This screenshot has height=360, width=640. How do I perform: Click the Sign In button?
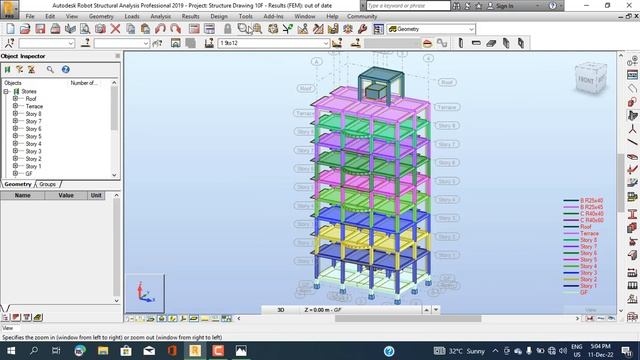click(500, 6)
